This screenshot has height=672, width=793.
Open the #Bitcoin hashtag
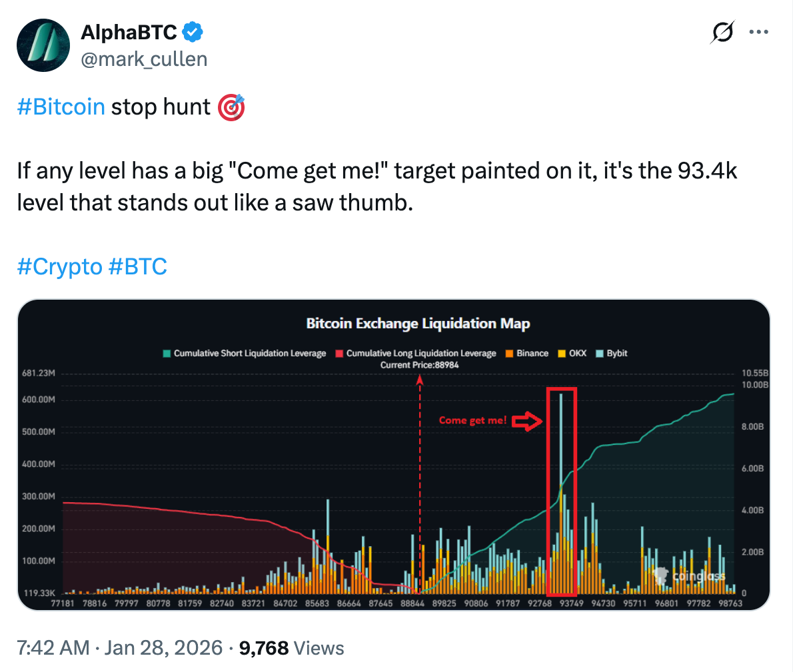[x=60, y=107]
